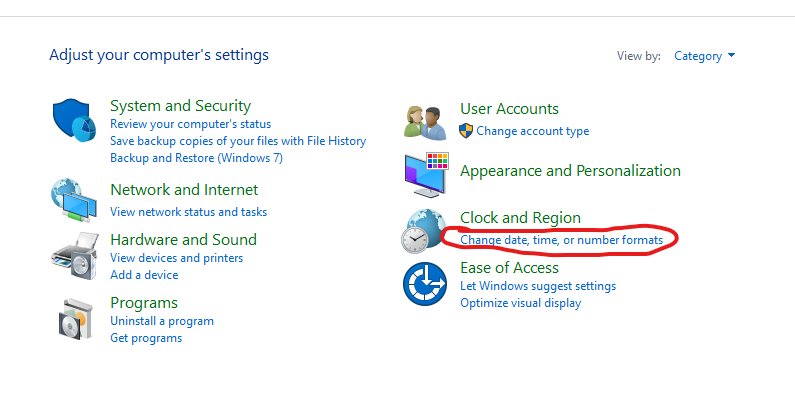This screenshot has width=795, height=411.
Task: Click the User Accounts people icon
Action: [425, 122]
